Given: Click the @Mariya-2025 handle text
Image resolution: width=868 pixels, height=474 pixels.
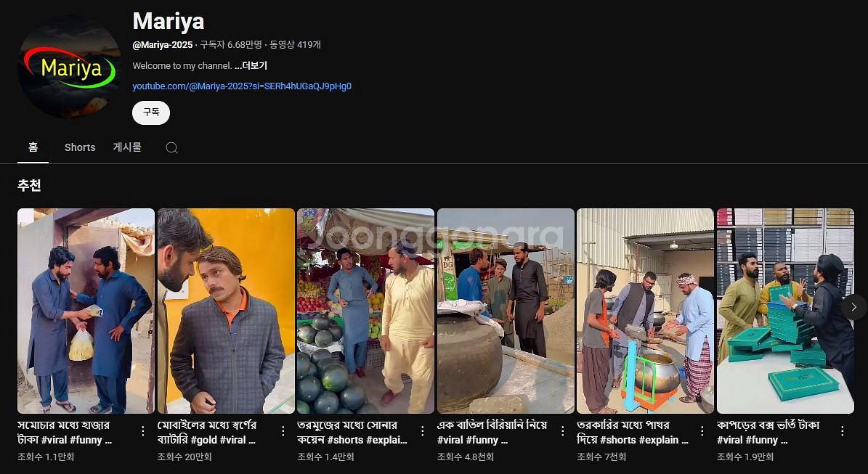Looking at the screenshot, I should pyautogui.click(x=163, y=45).
